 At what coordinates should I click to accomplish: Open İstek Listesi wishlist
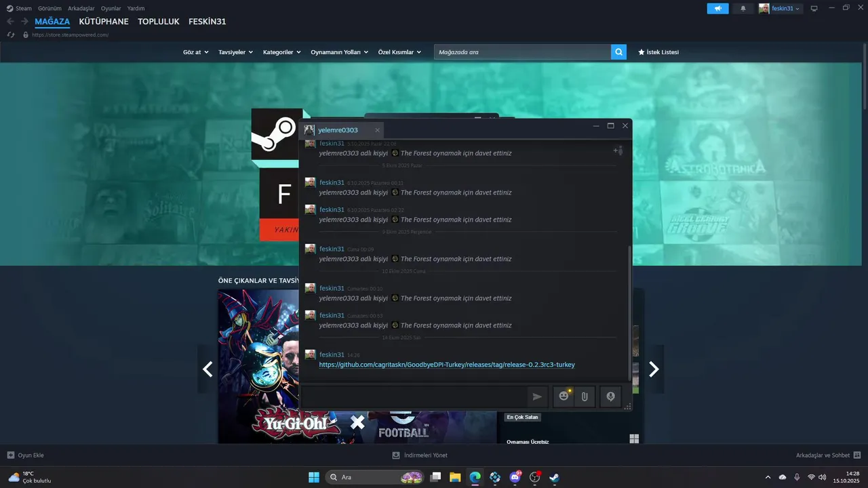(658, 52)
